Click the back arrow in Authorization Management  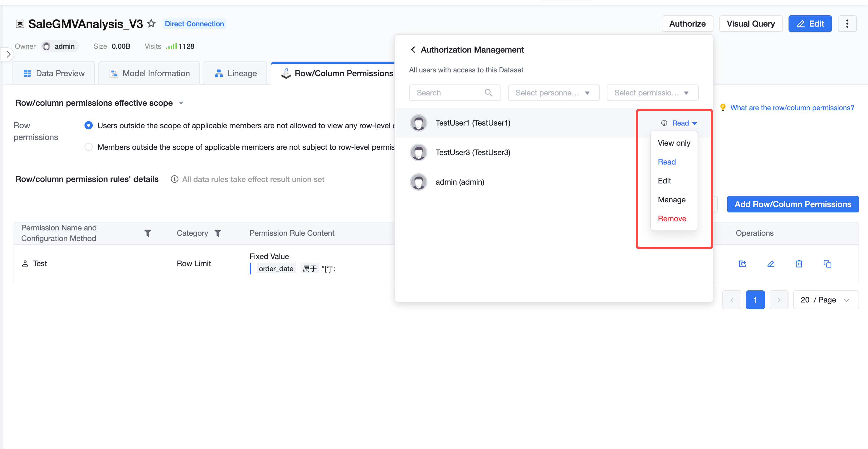(413, 50)
